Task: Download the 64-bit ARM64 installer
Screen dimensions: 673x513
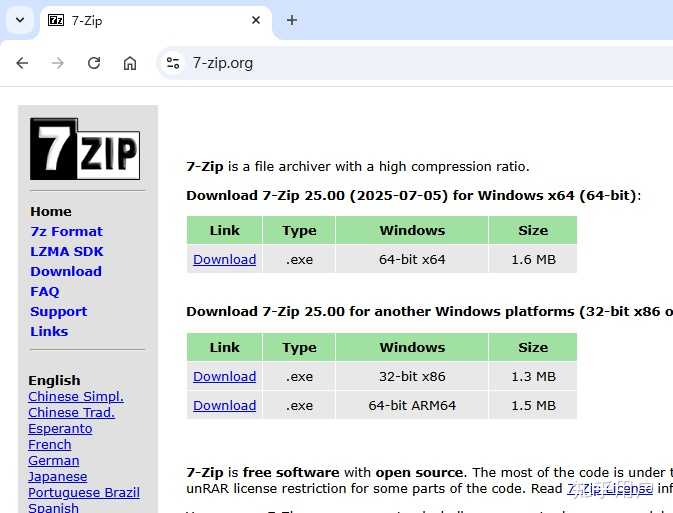Action: pos(224,405)
